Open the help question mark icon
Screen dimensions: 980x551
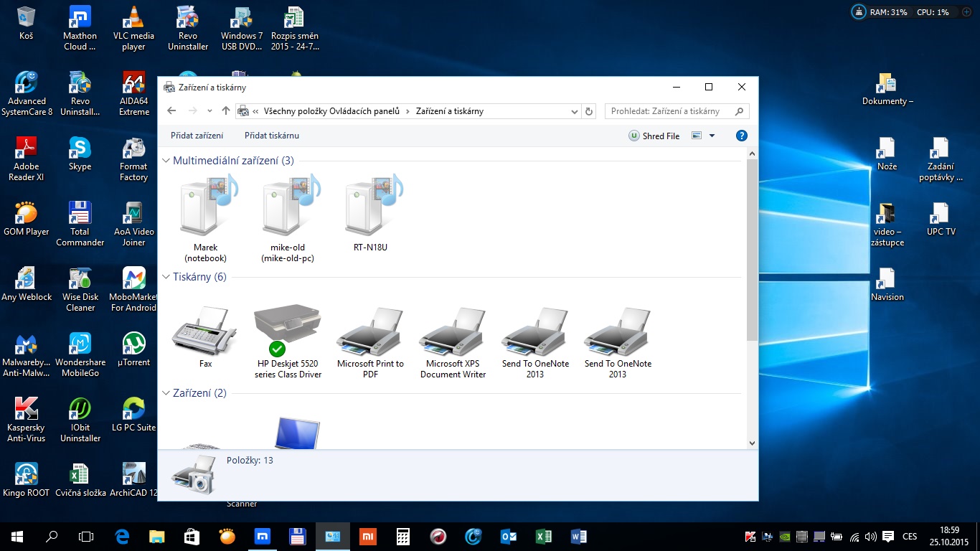742,136
